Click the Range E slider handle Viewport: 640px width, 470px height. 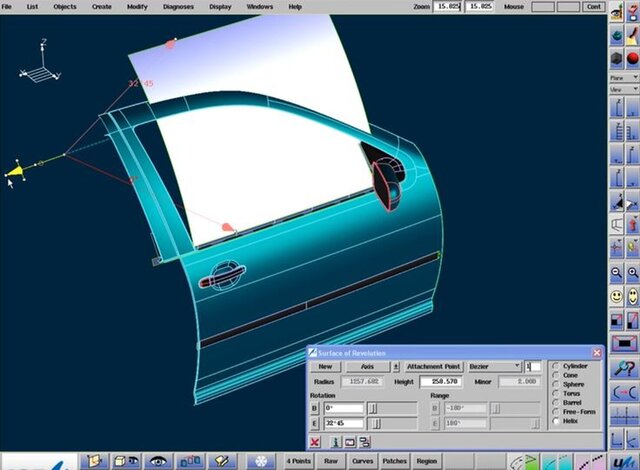535,424
